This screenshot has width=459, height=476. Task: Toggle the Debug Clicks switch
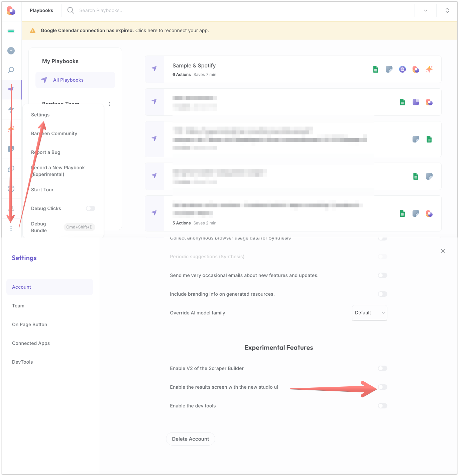coord(91,208)
